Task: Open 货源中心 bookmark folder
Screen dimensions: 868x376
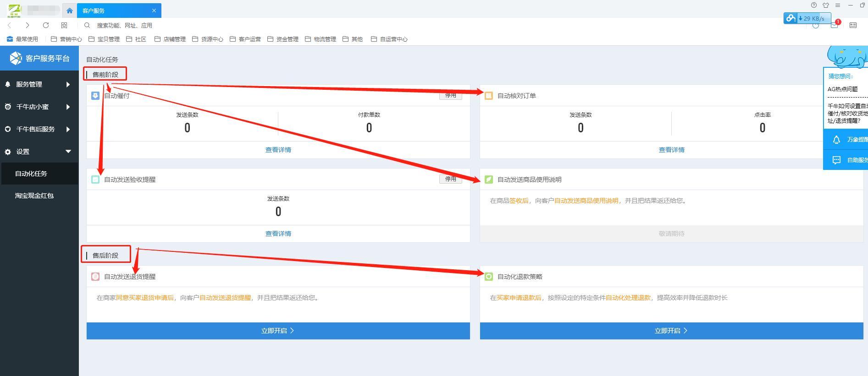Action: click(207, 39)
